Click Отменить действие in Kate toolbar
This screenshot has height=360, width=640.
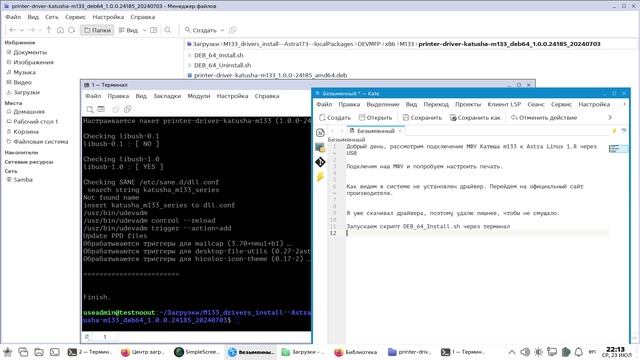click(544, 118)
